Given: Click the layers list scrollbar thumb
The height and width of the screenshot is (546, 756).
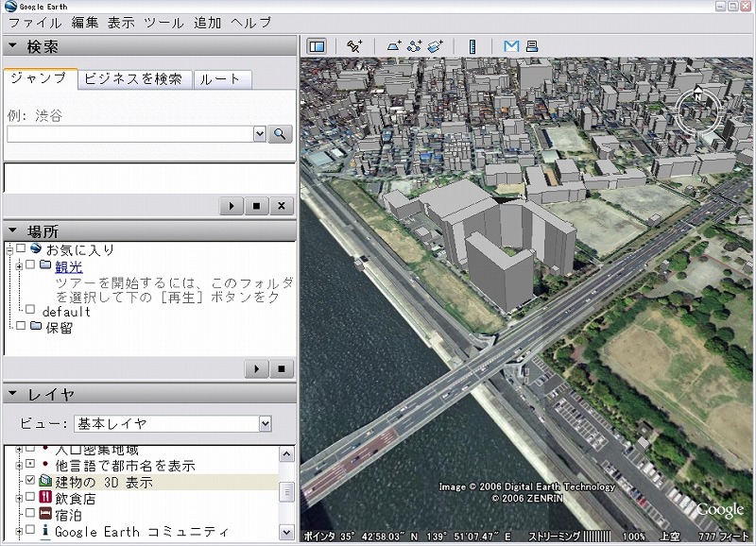Looking at the screenshot, I should click(287, 491).
